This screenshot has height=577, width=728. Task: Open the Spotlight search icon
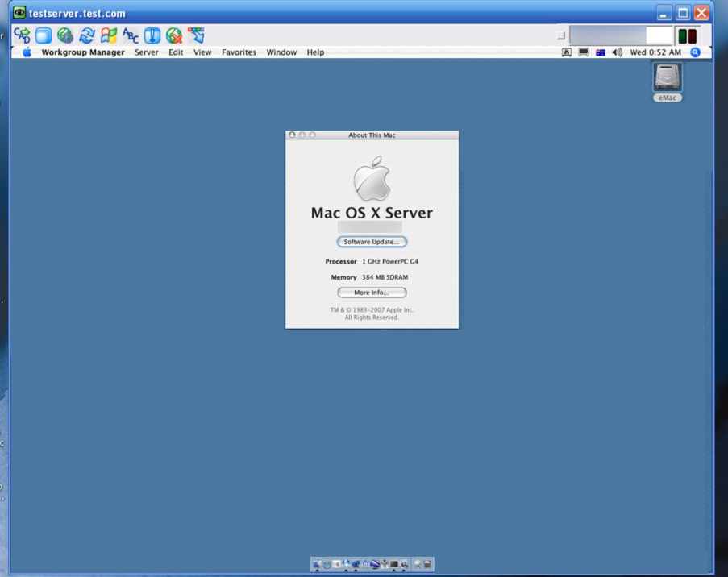click(x=695, y=52)
